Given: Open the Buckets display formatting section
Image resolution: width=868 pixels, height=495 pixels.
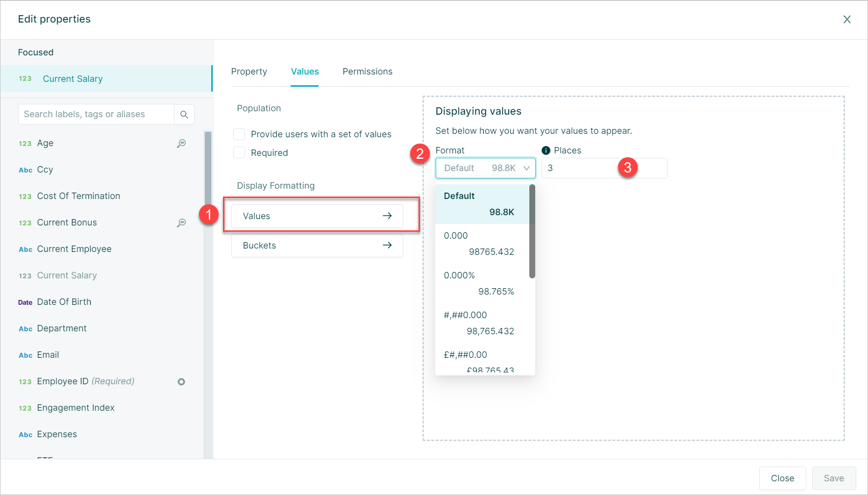Looking at the screenshot, I should point(317,246).
